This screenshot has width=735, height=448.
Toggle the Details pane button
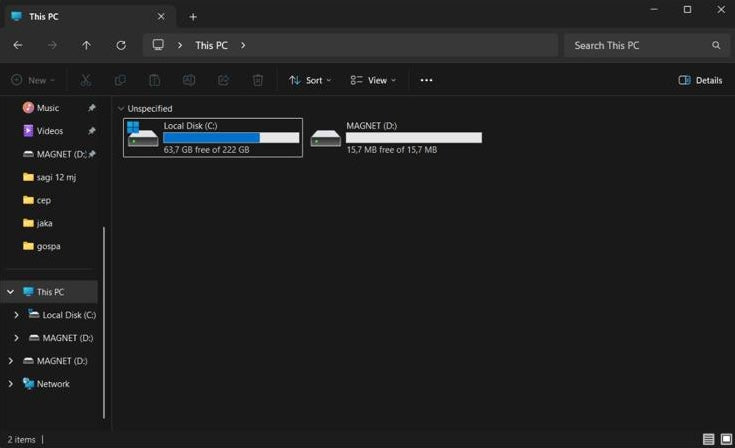tap(700, 80)
